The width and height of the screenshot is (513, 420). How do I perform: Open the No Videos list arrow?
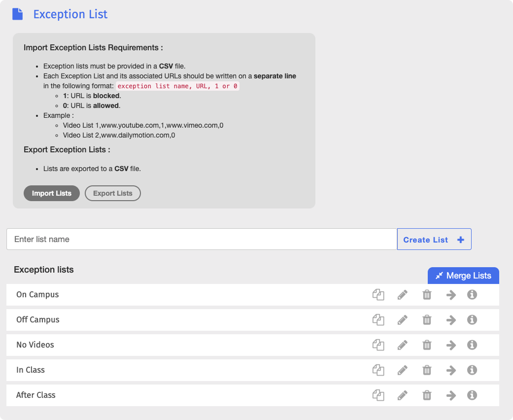[451, 345]
